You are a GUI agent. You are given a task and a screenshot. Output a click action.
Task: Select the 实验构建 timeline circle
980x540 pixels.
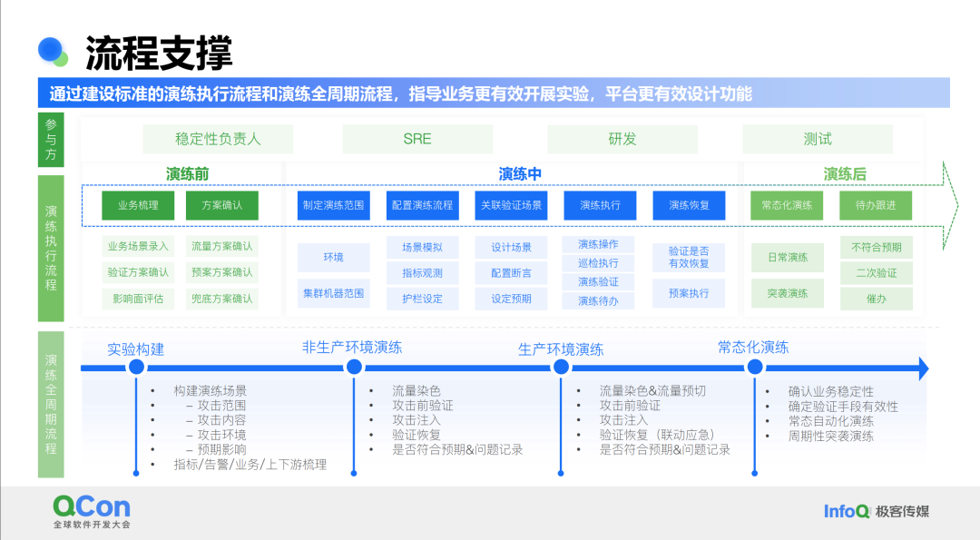pos(136,368)
